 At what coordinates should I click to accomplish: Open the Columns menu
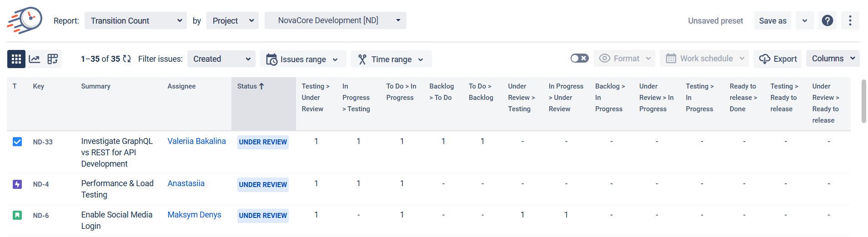tap(833, 59)
